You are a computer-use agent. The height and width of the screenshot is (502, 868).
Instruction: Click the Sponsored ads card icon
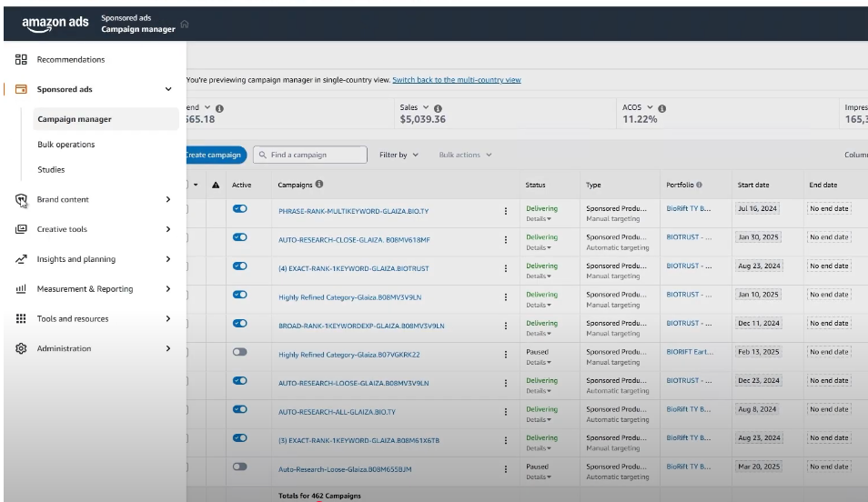pyautogui.click(x=21, y=89)
